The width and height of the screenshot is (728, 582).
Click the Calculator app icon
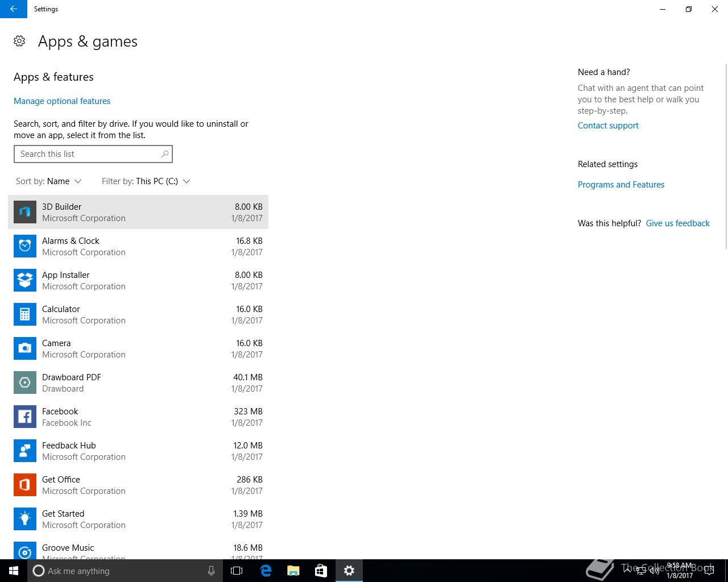pyautogui.click(x=25, y=314)
